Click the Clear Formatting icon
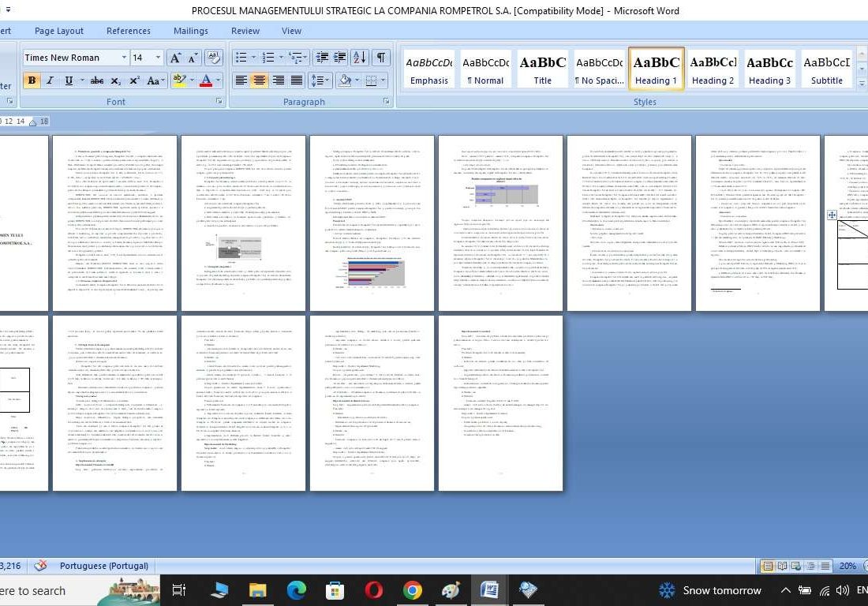This screenshot has width=868, height=606. pyautogui.click(x=213, y=58)
